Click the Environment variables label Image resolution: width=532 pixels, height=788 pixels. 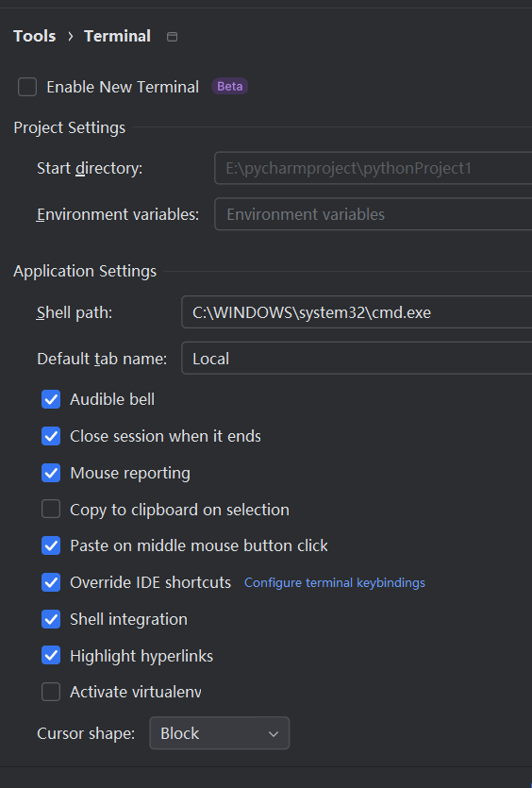click(118, 214)
